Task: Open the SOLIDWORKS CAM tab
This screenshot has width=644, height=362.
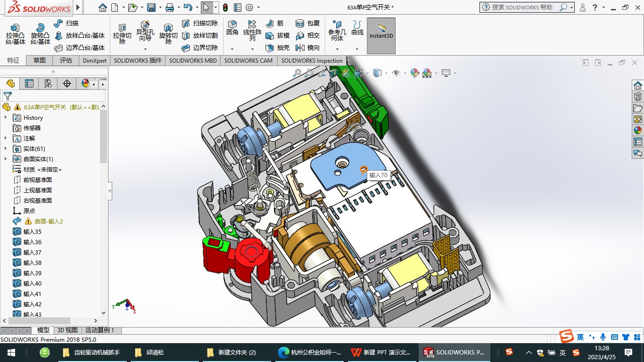Action: click(x=248, y=60)
